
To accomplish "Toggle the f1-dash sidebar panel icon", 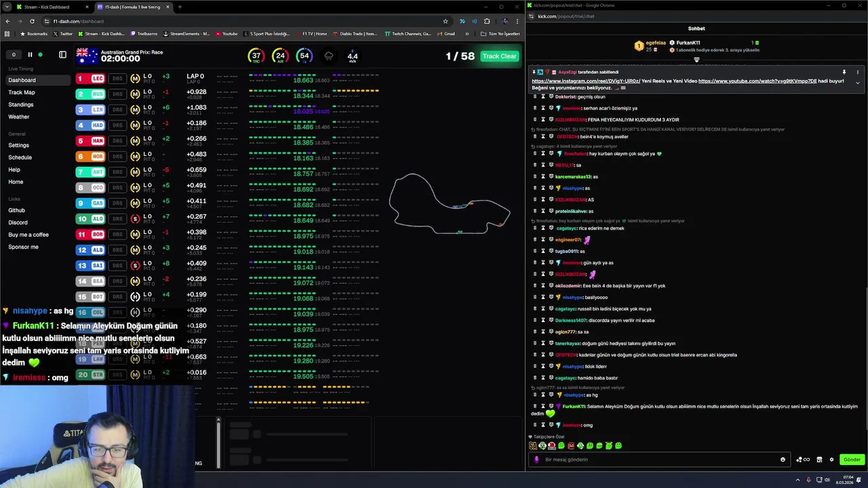I will click(62, 55).
